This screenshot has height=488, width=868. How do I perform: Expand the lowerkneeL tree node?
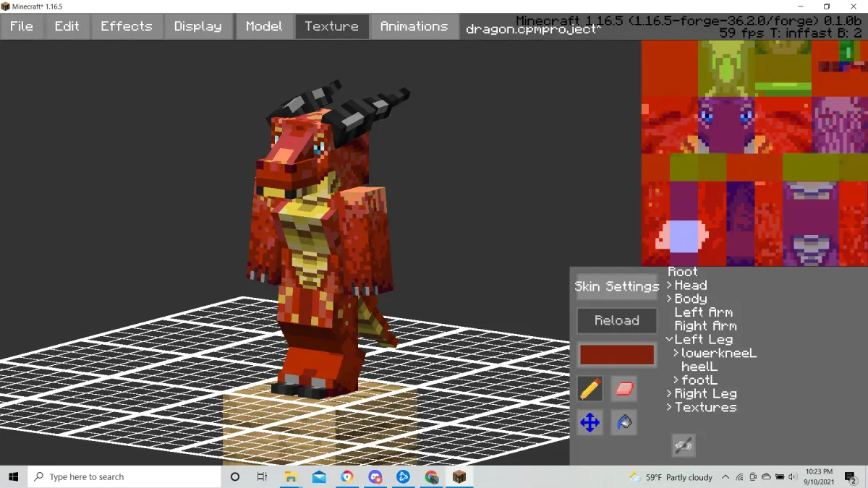[676, 354]
